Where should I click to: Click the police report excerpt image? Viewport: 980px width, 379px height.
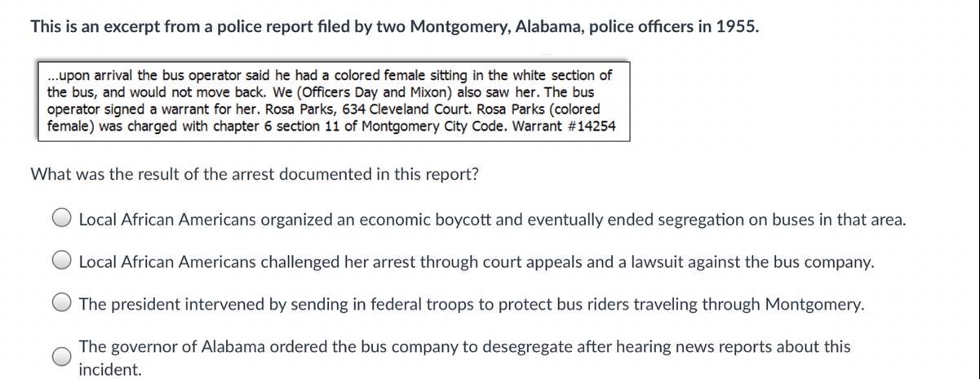tap(333, 100)
